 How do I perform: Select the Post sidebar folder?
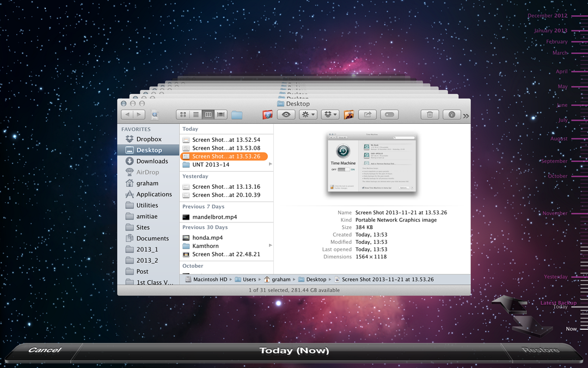(148, 272)
